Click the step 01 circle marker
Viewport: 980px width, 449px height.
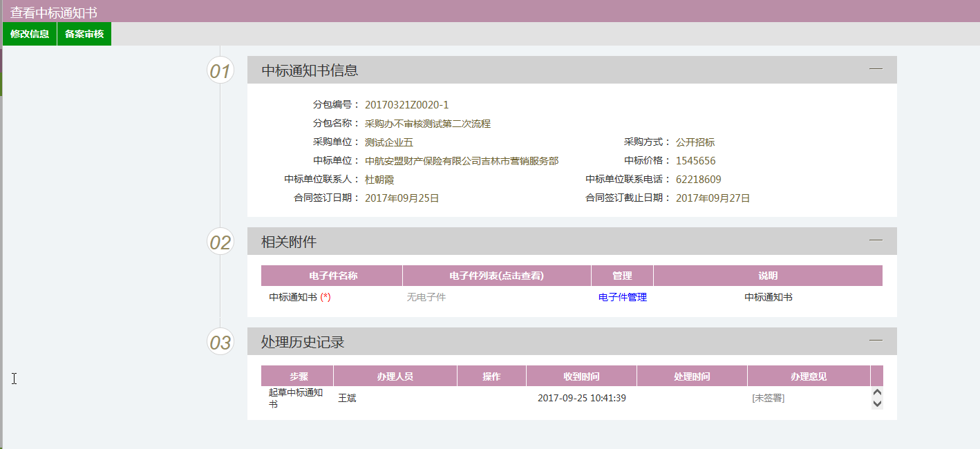(x=220, y=70)
